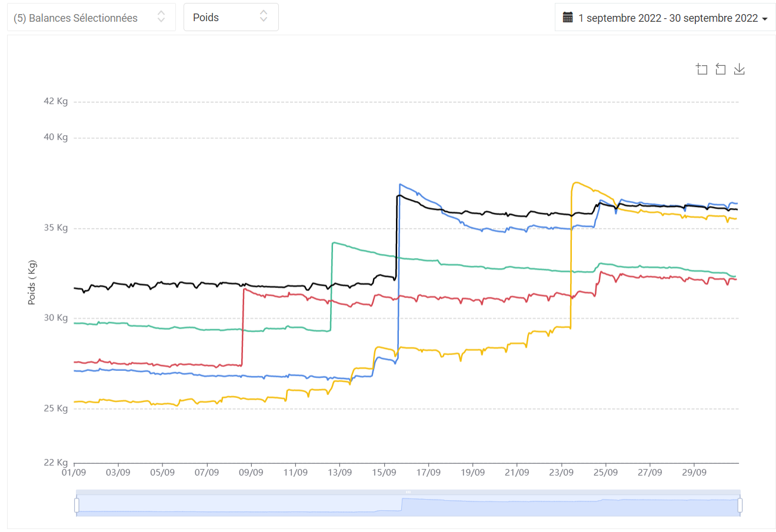The width and height of the screenshot is (776, 532).
Task: Select the chart area zoom icon
Action: pyautogui.click(x=701, y=69)
